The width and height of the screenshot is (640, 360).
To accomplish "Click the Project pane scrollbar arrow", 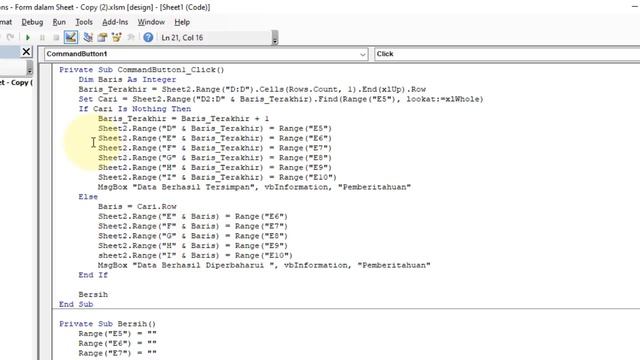I will point(29,70).
